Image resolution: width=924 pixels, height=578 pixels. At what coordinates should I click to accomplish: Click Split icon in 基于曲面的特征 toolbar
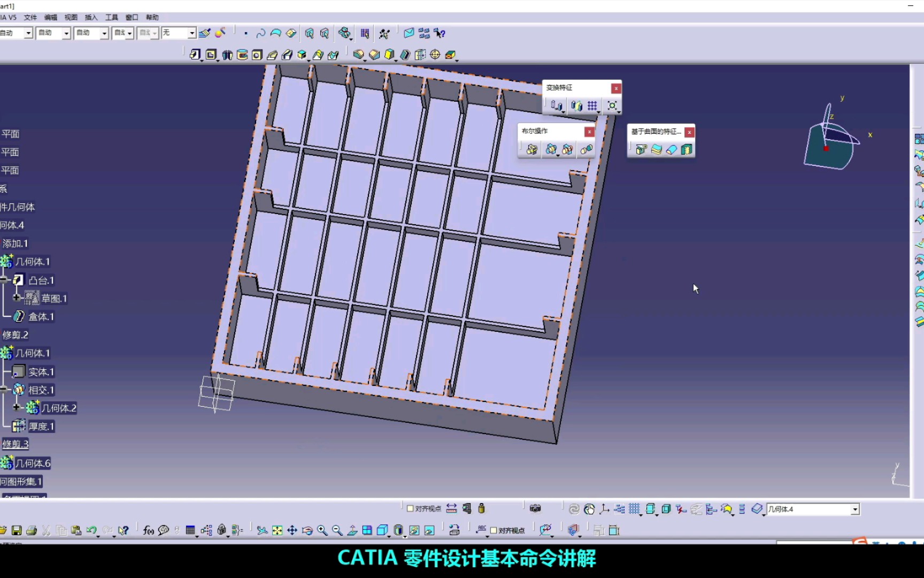click(x=641, y=149)
